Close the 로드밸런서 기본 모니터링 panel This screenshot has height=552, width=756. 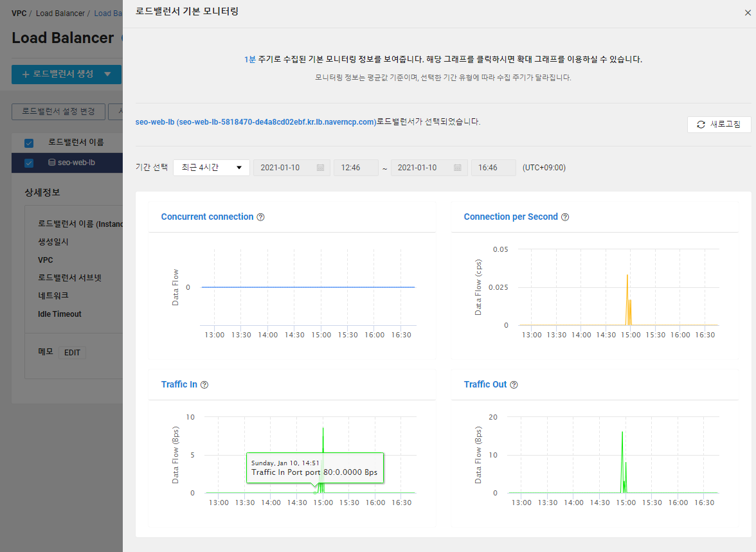[x=748, y=13]
